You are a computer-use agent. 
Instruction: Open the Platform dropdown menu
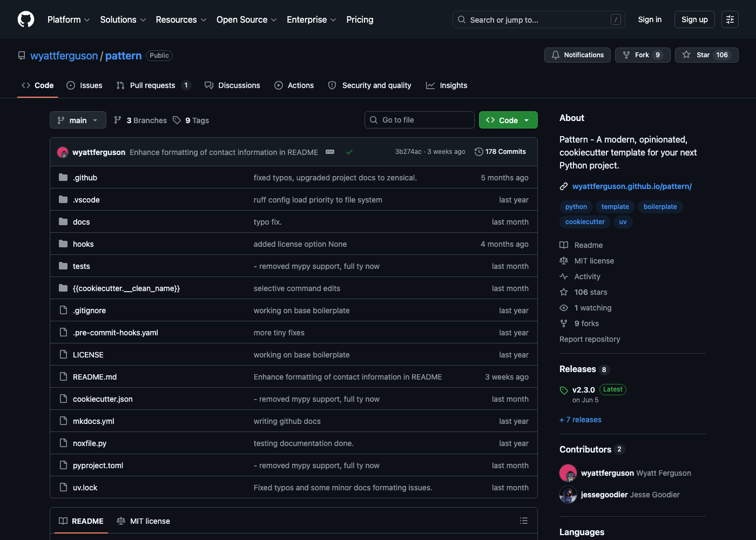pyautogui.click(x=69, y=19)
